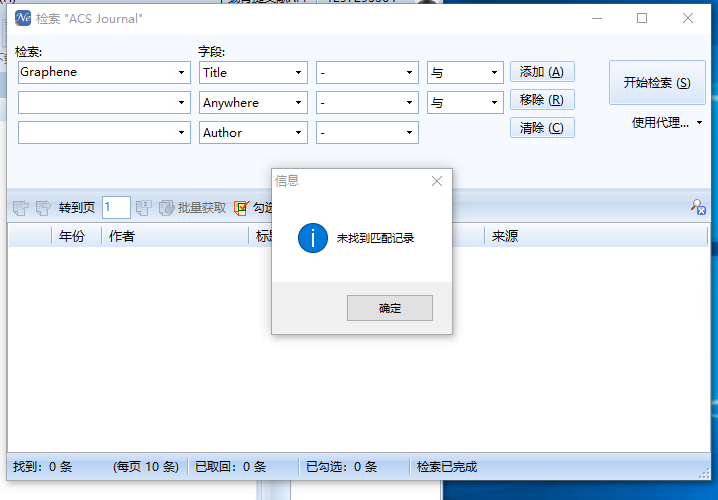Click the 批量获取 batch fetch toolbar button

(x=192, y=208)
